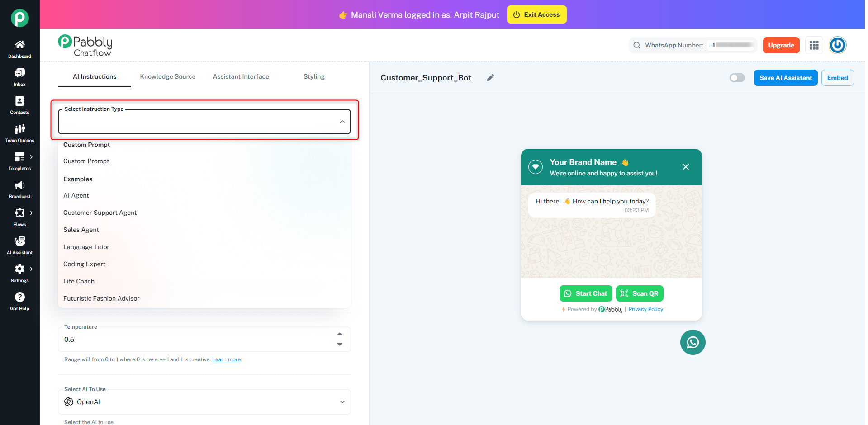
Task: Select AI Agent example option
Action: [204, 195]
